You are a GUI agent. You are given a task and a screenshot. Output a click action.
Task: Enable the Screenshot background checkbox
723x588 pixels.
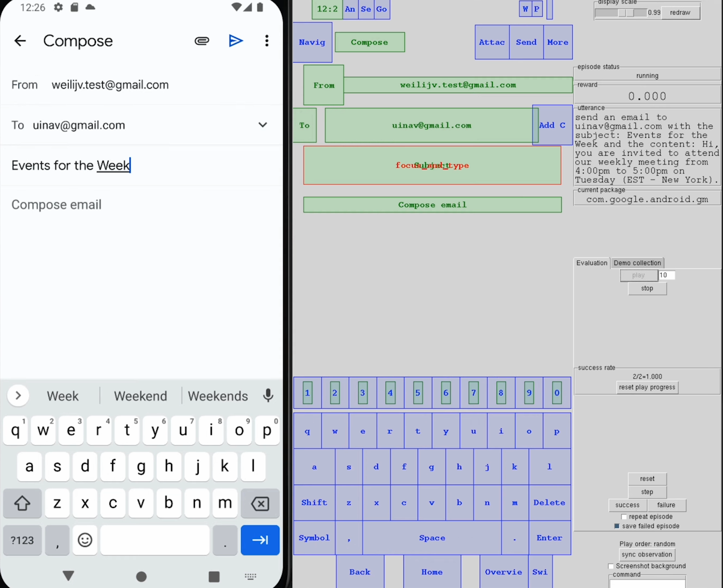[x=611, y=566]
